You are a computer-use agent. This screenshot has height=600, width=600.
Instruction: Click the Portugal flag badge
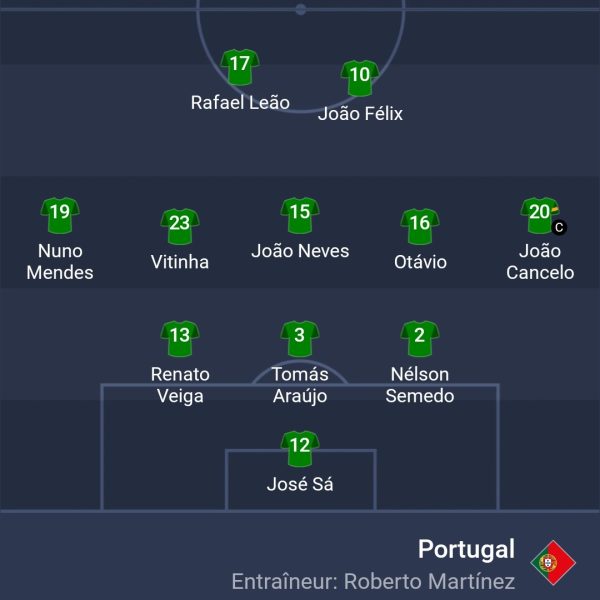click(x=553, y=564)
